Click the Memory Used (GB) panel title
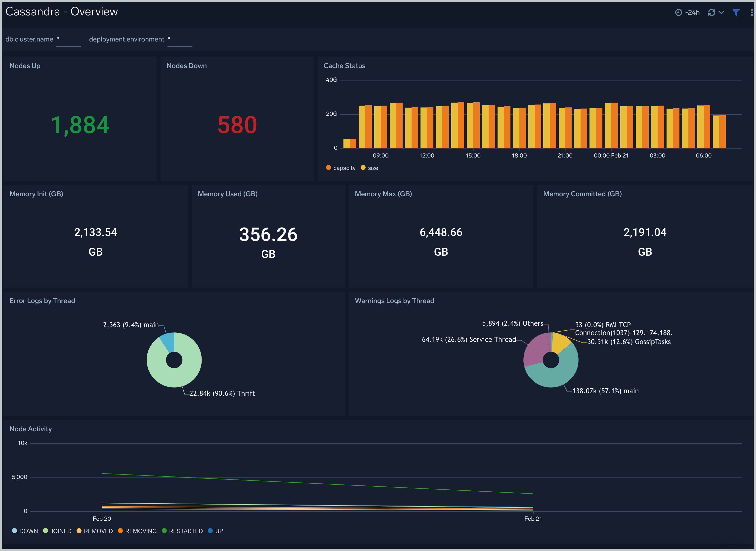 pos(228,194)
